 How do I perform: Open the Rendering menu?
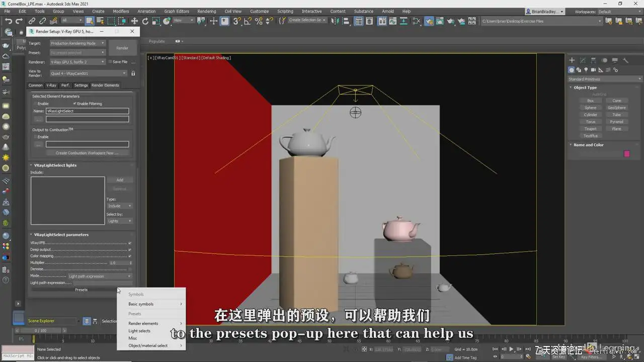[206, 11]
